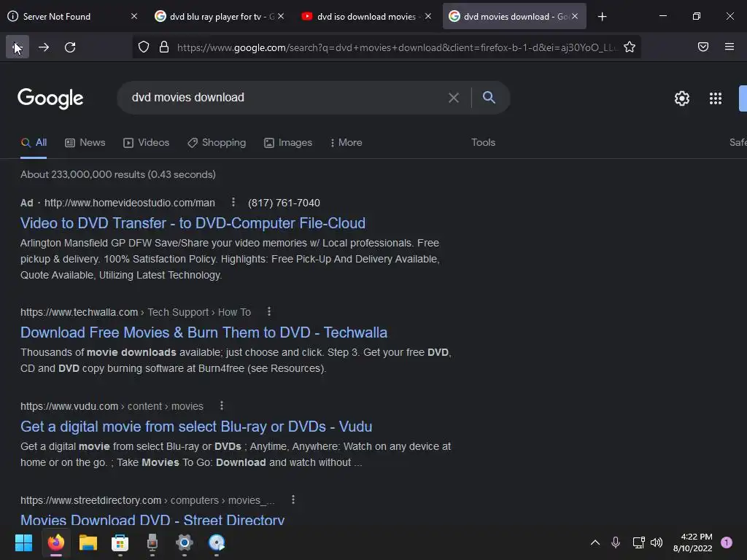This screenshot has width=747, height=560.
Task: Open the notification badge in the taskbar
Action: pos(726,542)
